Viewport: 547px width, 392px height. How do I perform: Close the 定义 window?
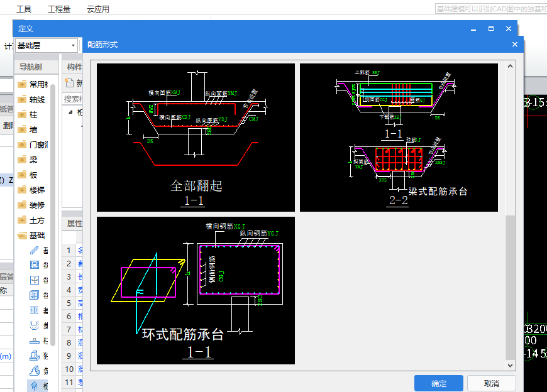click(x=509, y=28)
